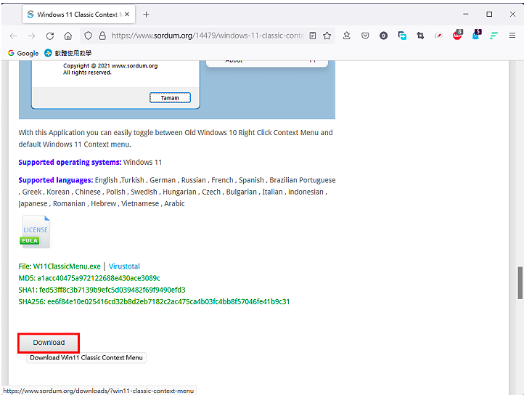Click the SHA1 hash line
The height and width of the screenshot is (395, 532).
(x=102, y=290)
